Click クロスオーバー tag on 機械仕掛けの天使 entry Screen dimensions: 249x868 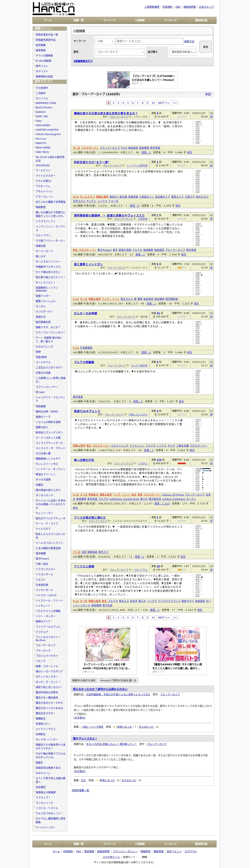[90, 148]
